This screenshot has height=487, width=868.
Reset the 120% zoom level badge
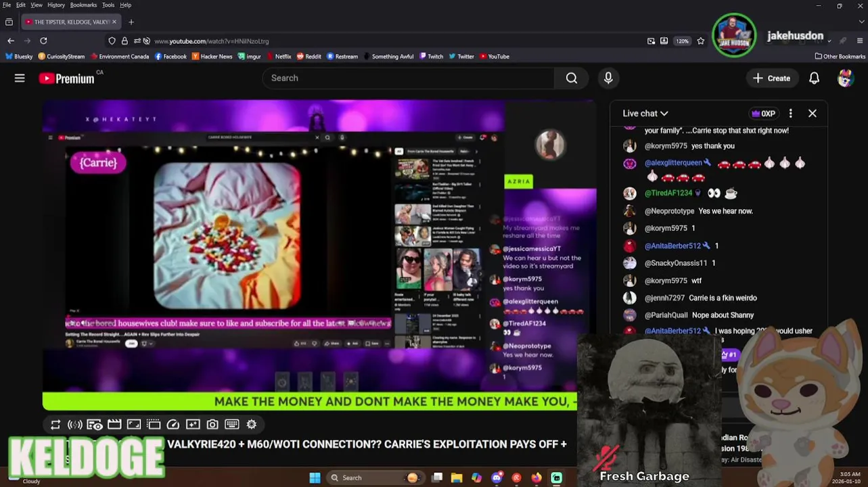point(682,41)
